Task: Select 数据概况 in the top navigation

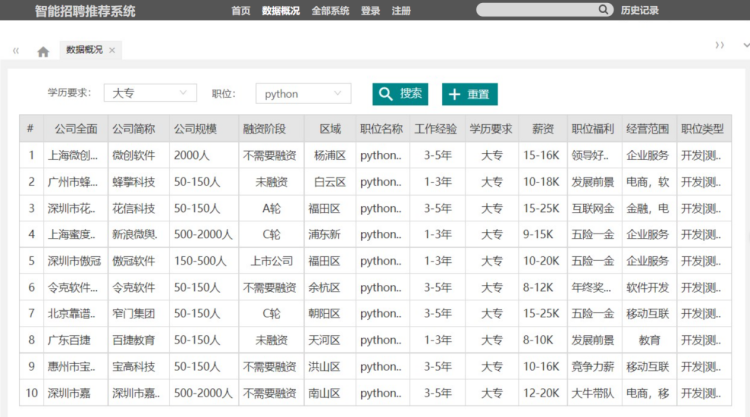Action: (x=281, y=11)
